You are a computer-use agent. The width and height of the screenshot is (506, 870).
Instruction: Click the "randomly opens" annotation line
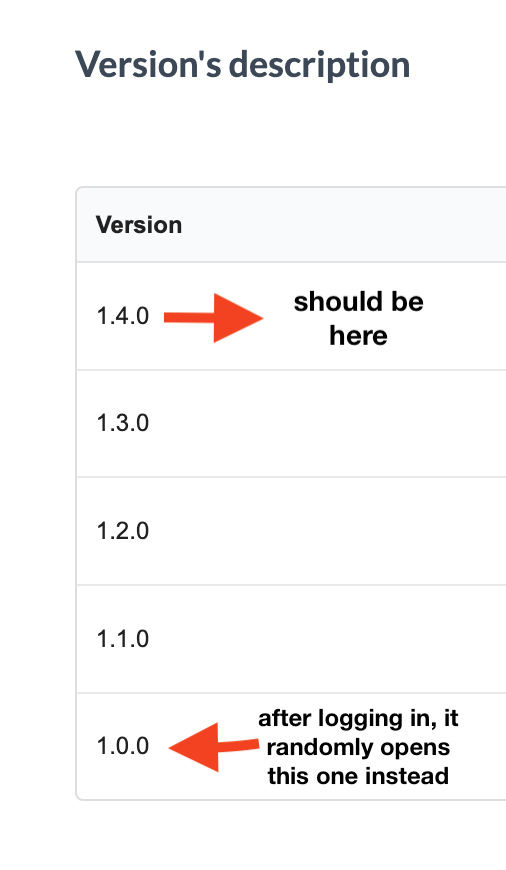pos(358,747)
